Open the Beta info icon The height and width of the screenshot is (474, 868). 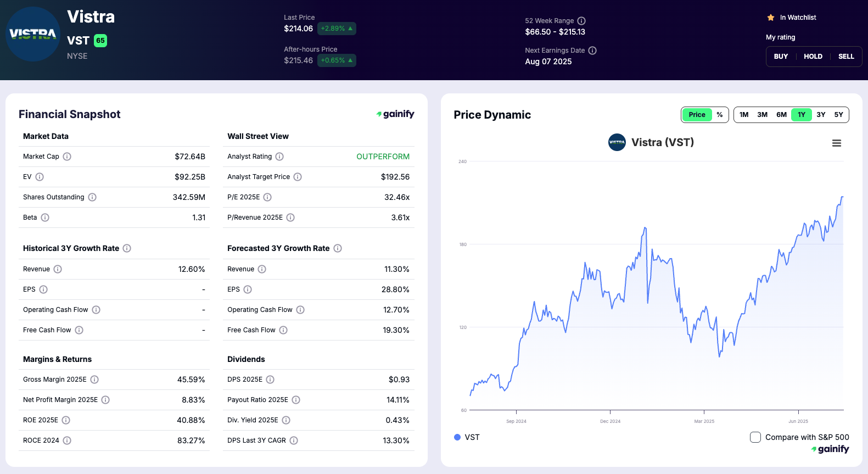pyautogui.click(x=45, y=218)
